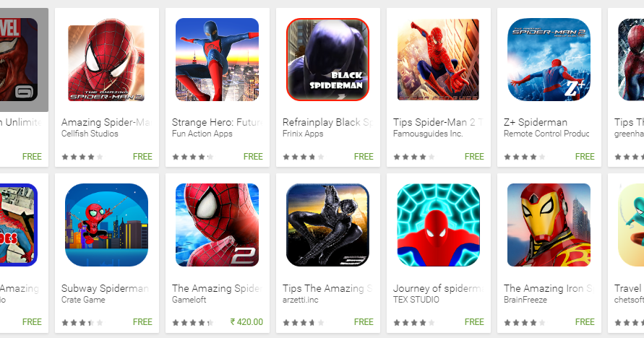Open the Amazing Spider-Man 2 Cellfish Studios icon
This screenshot has height=338, width=644.
106,59
